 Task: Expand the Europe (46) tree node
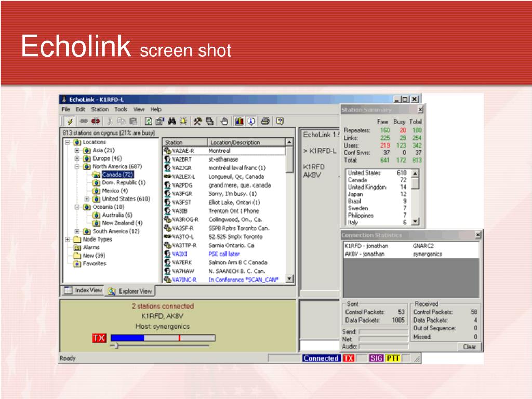[x=77, y=158]
